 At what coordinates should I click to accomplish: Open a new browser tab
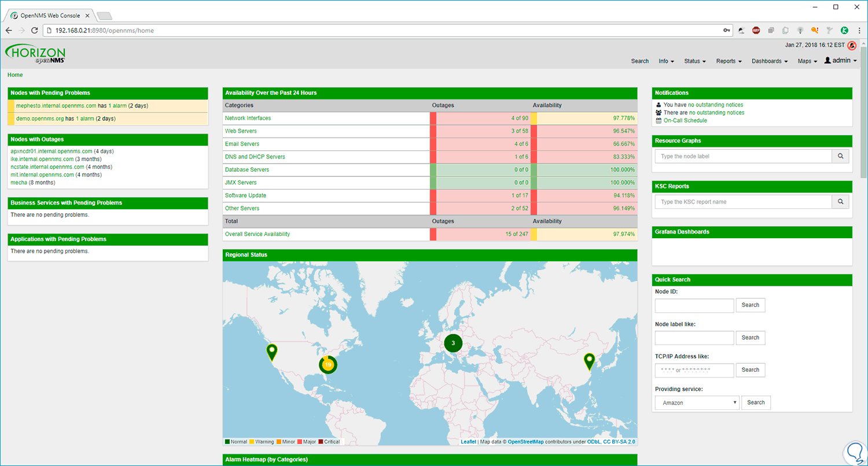(x=104, y=16)
